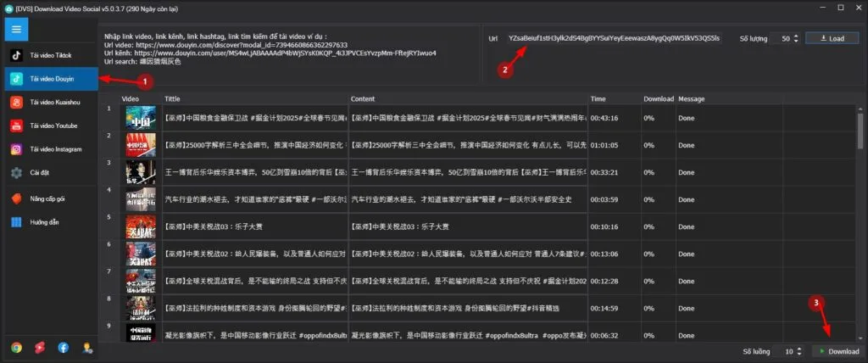The height and width of the screenshot is (363, 868).
Task: Switch to Tải video Youtube section
Action: tap(50, 126)
